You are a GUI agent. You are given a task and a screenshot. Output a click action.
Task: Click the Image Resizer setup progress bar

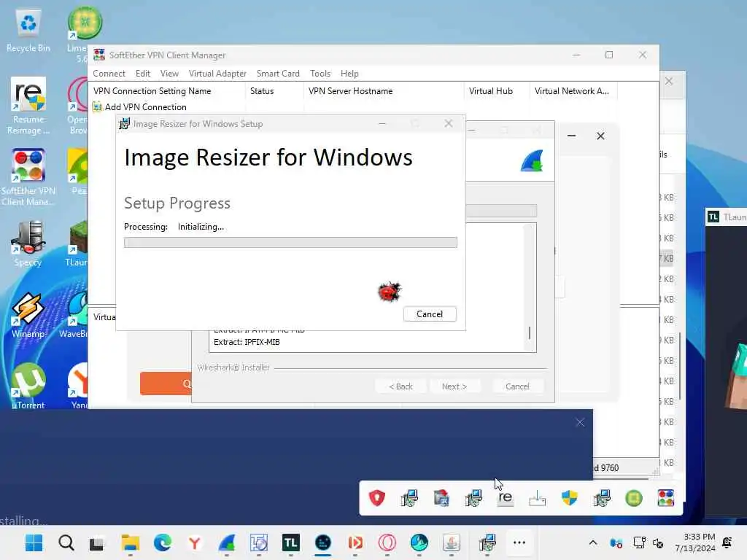pos(290,242)
